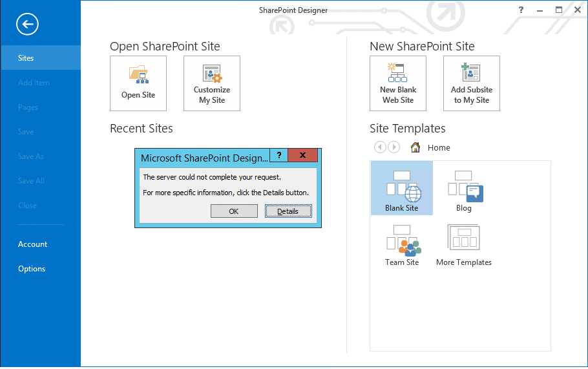Open the Open Site tile
This screenshot has width=588, height=369.
point(138,83)
